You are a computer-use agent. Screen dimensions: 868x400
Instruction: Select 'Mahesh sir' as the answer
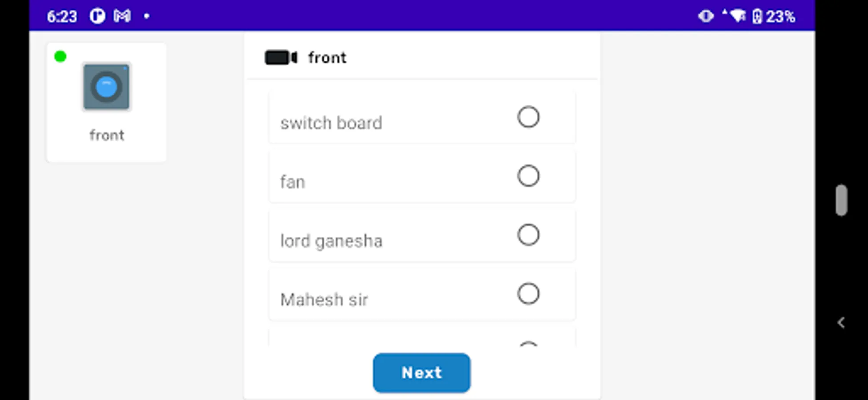[528, 293]
